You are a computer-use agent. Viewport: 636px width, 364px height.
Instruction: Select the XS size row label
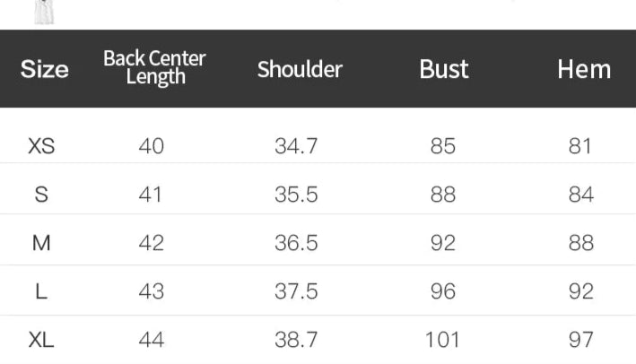(x=42, y=145)
